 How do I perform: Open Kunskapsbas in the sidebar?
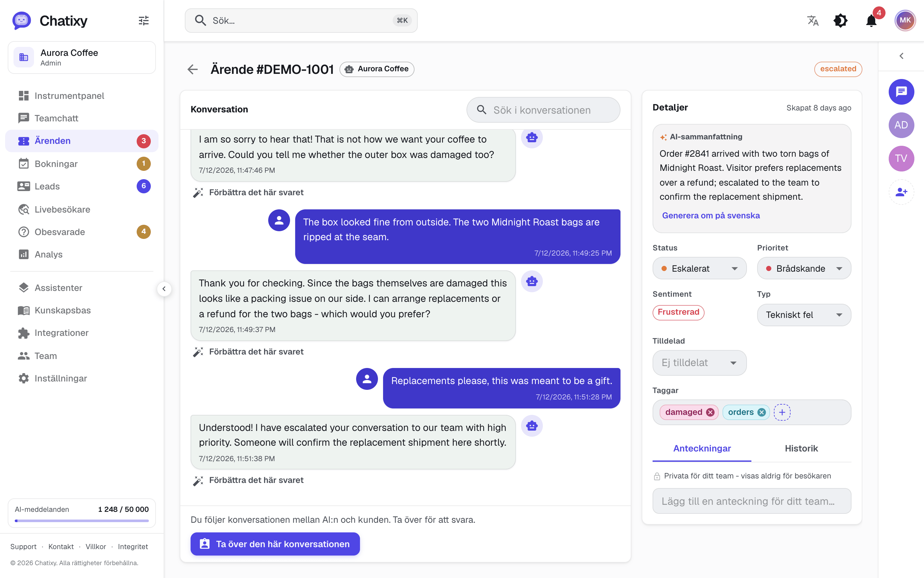(x=82, y=310)
